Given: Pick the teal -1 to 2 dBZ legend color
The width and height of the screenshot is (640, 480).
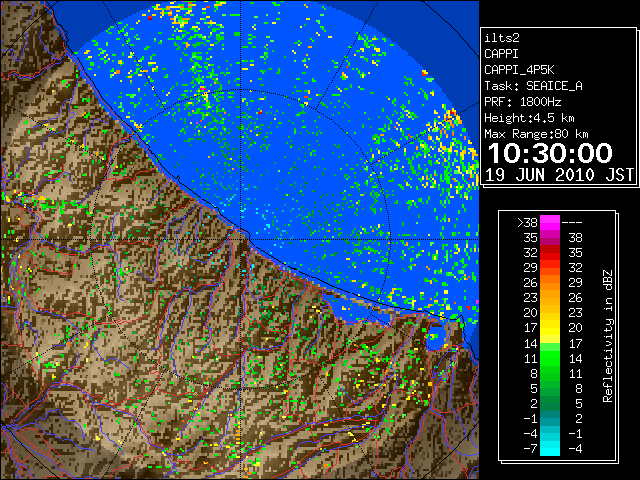Looking at the screenshot, I should tap(550, 418).
